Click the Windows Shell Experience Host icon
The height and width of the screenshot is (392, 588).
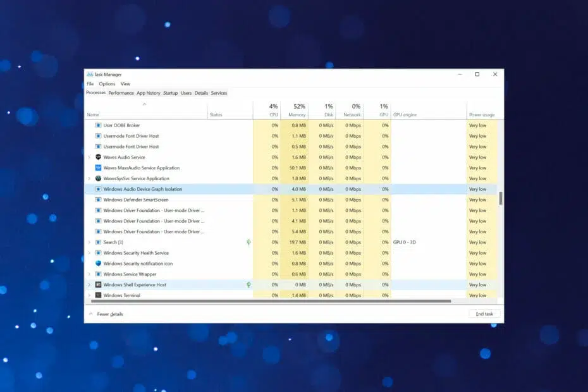tap(98, 285)
